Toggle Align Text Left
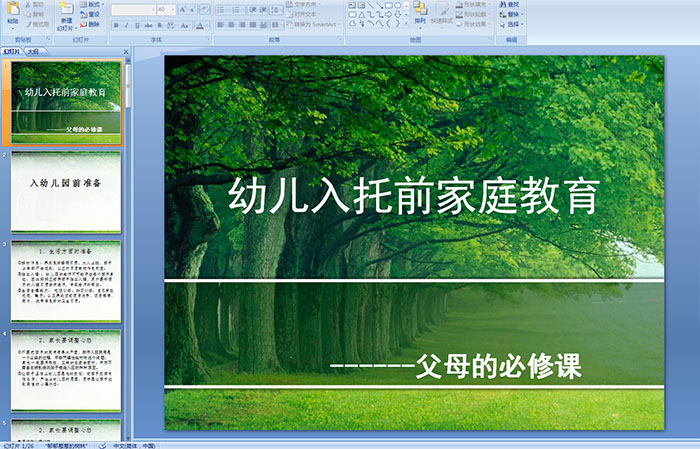700x449 pixels. pos(221,25)
